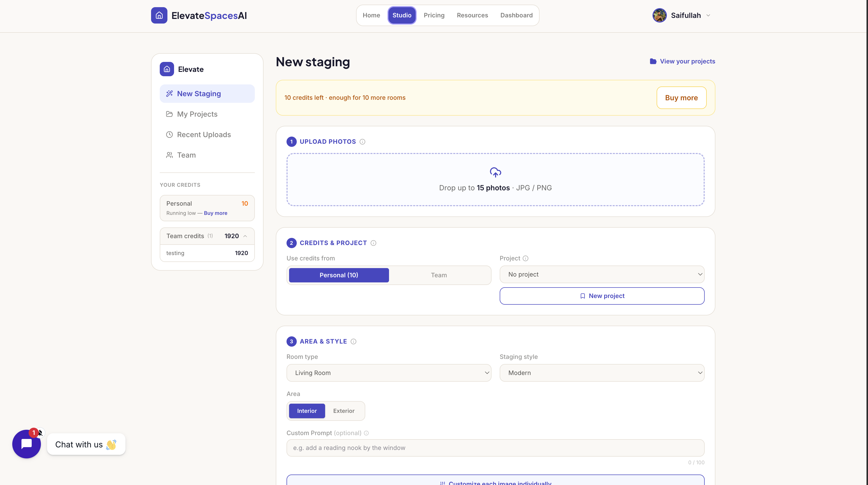Click the info icon next to Project label
This screenshot has width=868, height=485.
pyautogui.click(x=525, y=258)
